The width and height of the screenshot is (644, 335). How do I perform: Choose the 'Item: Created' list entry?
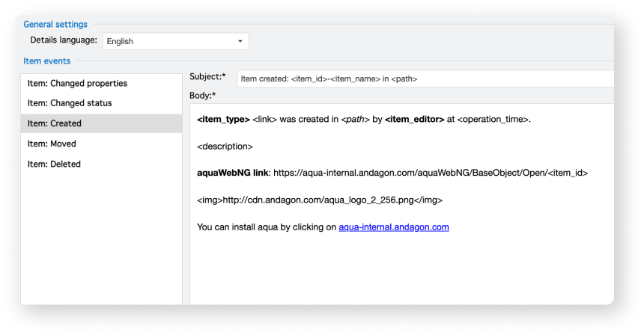(54, 123)
